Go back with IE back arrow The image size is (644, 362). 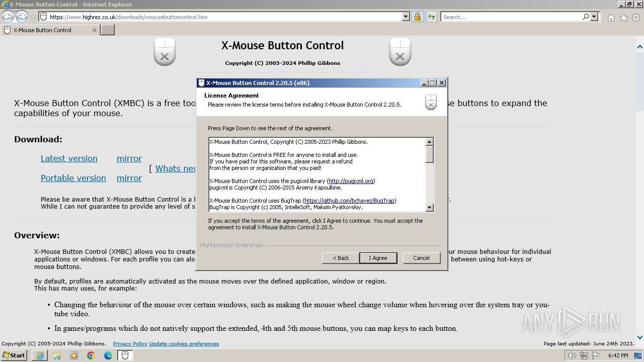point(8,17)
